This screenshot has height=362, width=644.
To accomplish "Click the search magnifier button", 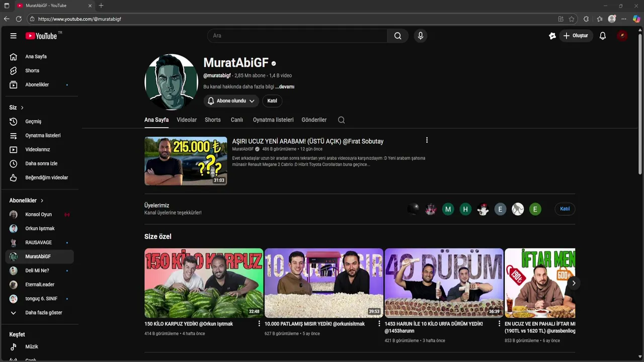I will point(398,36).
